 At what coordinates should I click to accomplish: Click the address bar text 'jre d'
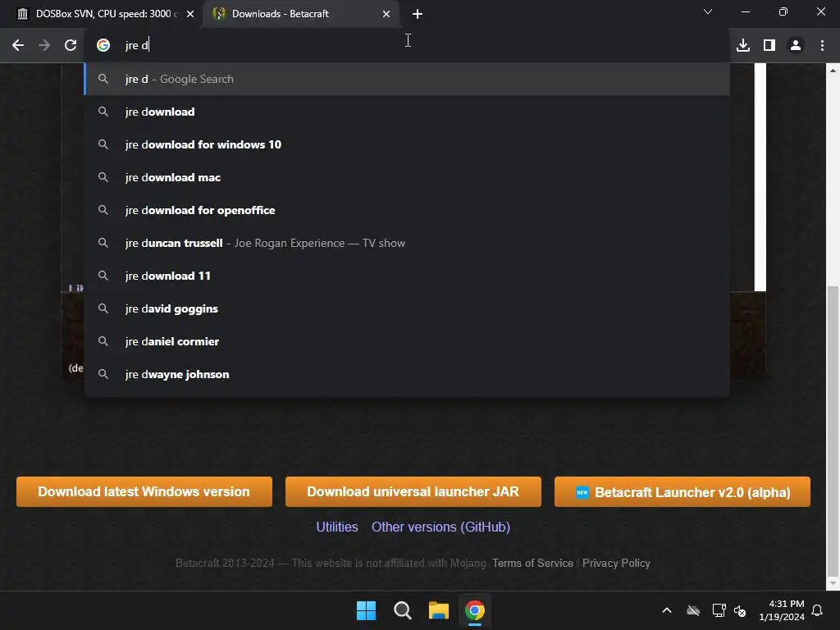137,46
